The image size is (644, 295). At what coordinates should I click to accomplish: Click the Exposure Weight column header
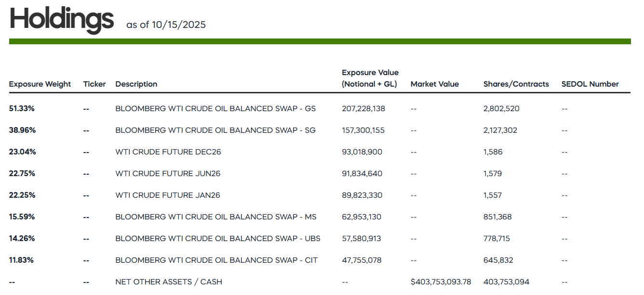coord(40,84)
